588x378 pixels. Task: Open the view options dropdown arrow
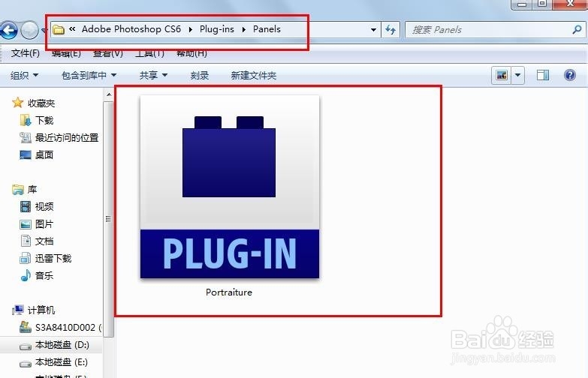click(x=517, y=75)
